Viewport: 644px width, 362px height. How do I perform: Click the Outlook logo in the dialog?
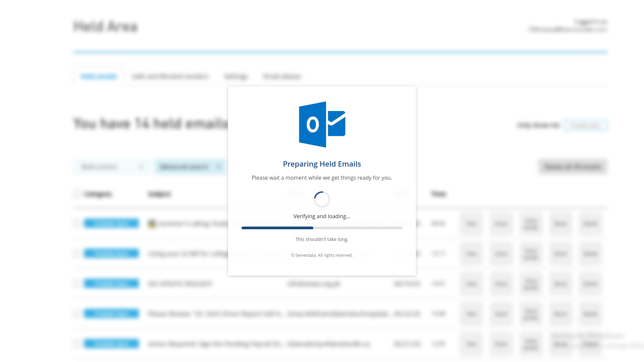click(x=322, y=124)
